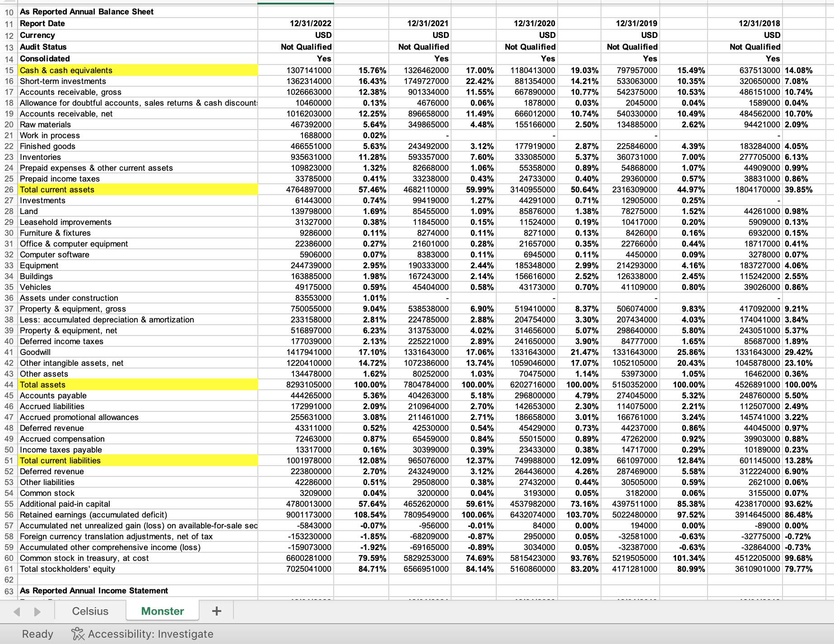Select the 12/31/2022 report date cell
This screenshot has height=644, width=834.
click(296, 23)
